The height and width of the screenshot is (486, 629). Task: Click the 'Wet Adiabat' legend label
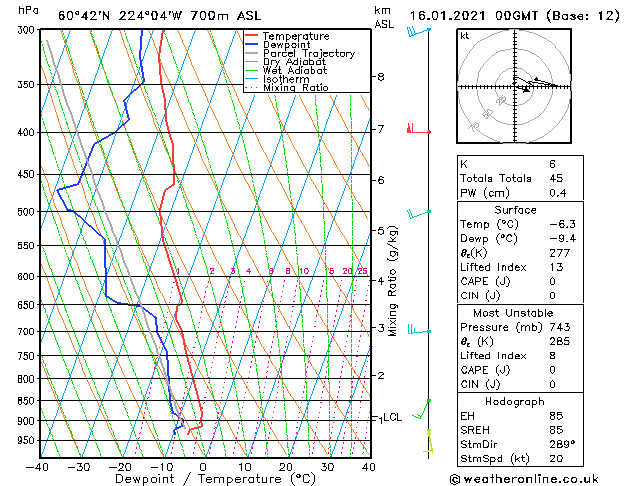point(295,71)
